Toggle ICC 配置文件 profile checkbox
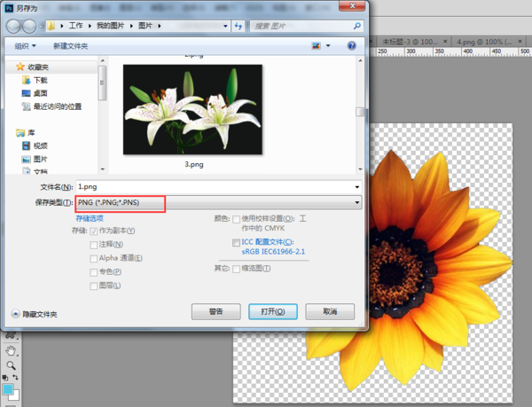Image resolution: width=532 pixels, height=407 pixels. (236, 242)
